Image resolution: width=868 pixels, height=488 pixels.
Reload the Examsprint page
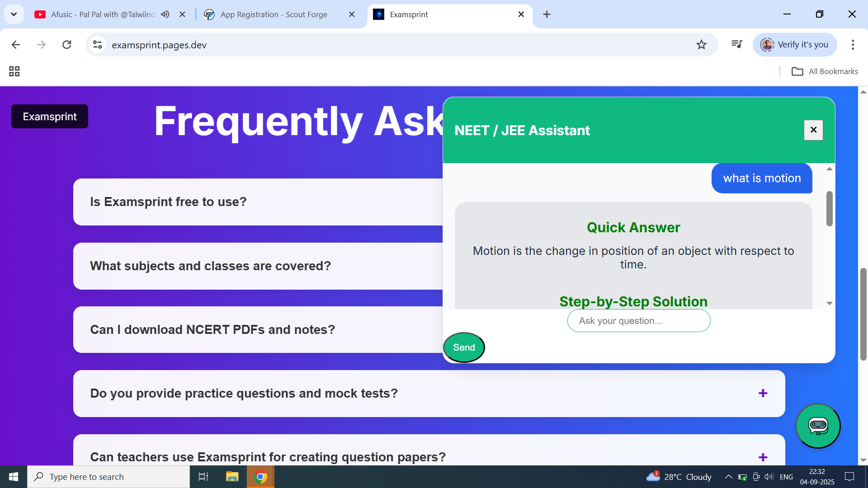67,45
